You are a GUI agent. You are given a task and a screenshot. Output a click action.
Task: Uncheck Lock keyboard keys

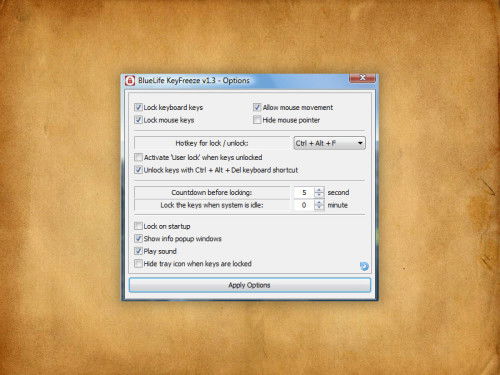click(138, 107)
